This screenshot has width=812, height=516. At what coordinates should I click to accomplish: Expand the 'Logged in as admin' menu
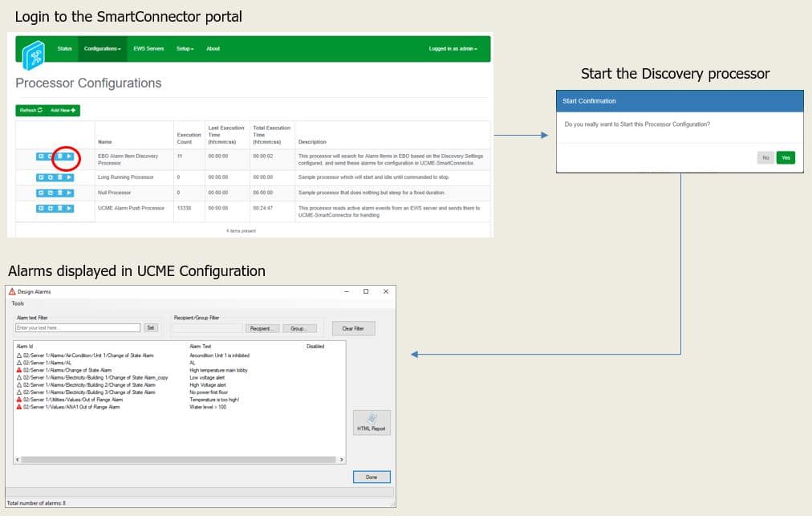coord(453,49)
